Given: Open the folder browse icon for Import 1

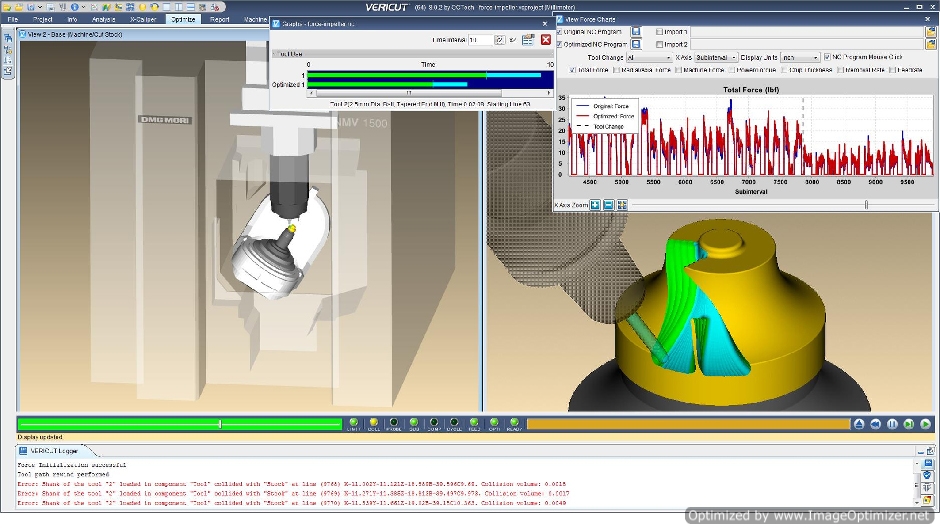Looking at the screenshot, I should (x=932, y=31).
